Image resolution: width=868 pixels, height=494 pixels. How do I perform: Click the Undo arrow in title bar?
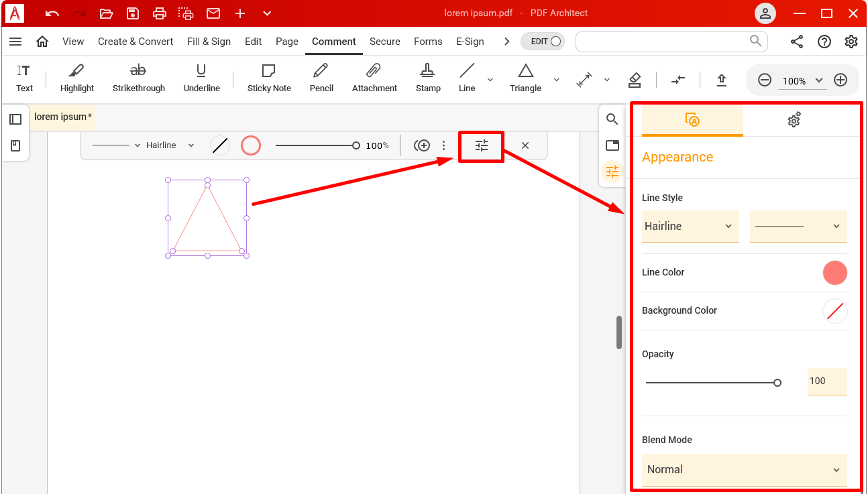(x=52, y=13)
